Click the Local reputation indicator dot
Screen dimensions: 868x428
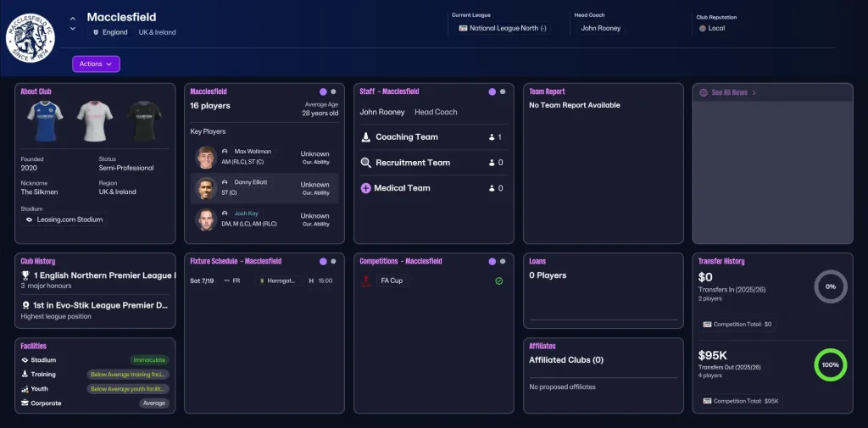tap(703, 28)
